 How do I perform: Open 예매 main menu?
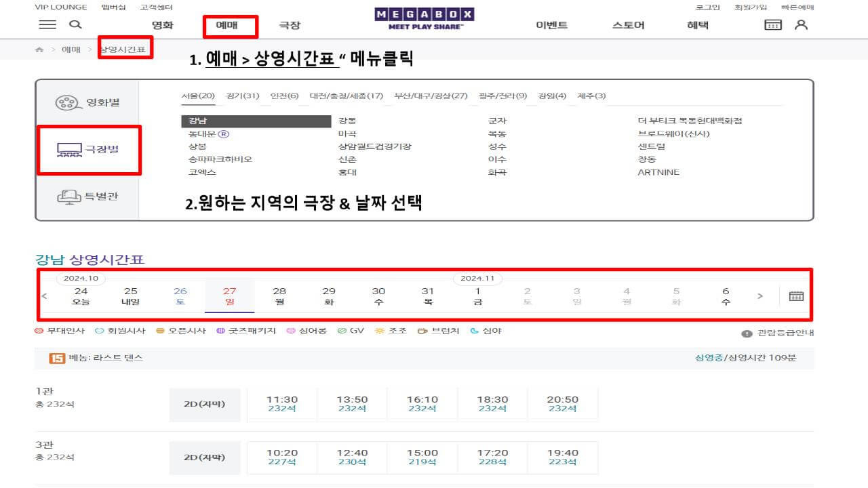point(226,25)
